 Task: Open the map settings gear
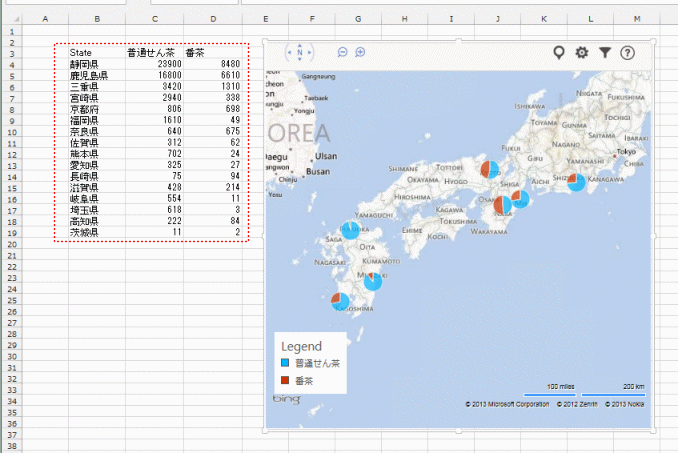pos(582,52)
